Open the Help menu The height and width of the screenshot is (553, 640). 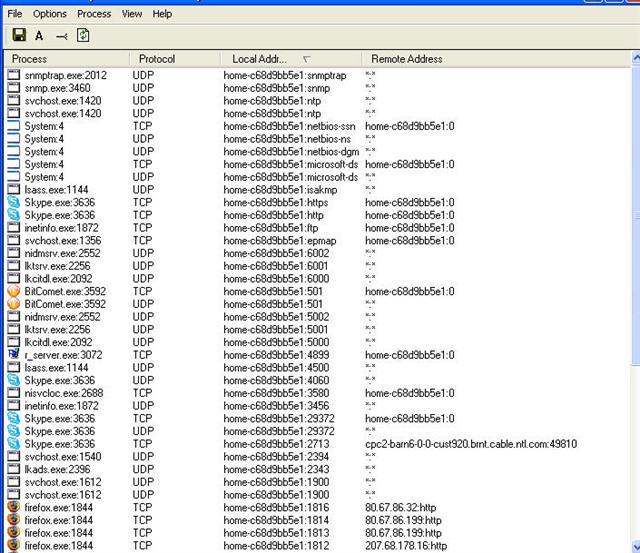(162, 13)
